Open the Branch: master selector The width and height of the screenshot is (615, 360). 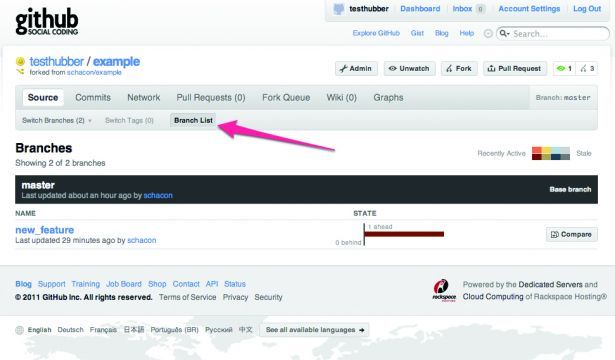tap(563, 98)
